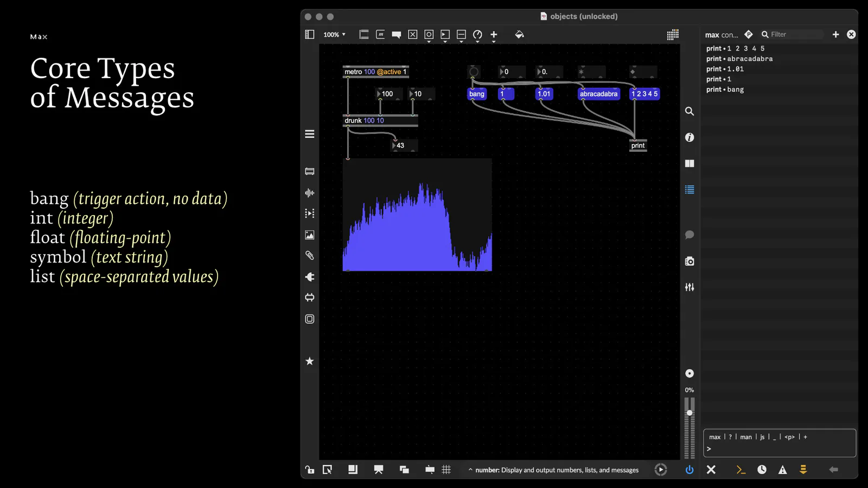
Task: Open the images browser in left sidebar
Action: coord(310,235)
